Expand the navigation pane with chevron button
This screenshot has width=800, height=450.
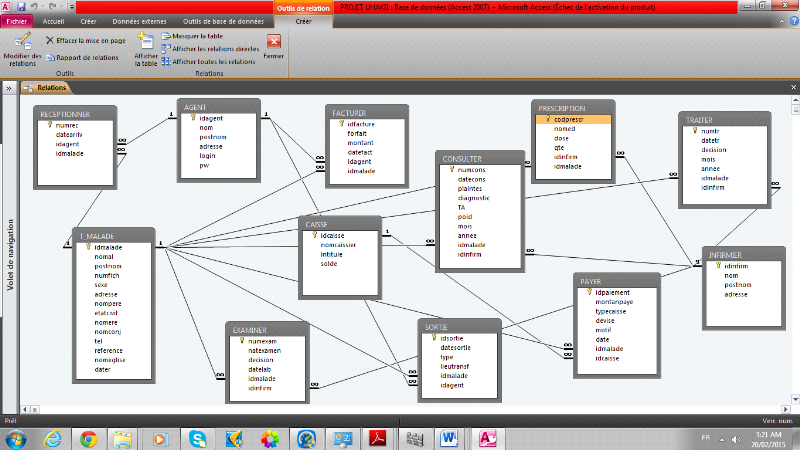[8, 88]
